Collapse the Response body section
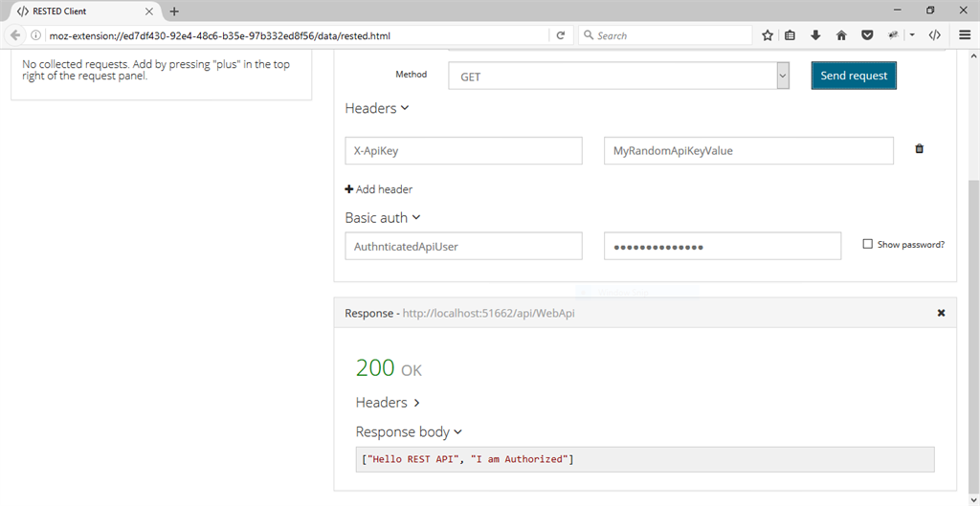The image size is (980, 506). [409, 432]
